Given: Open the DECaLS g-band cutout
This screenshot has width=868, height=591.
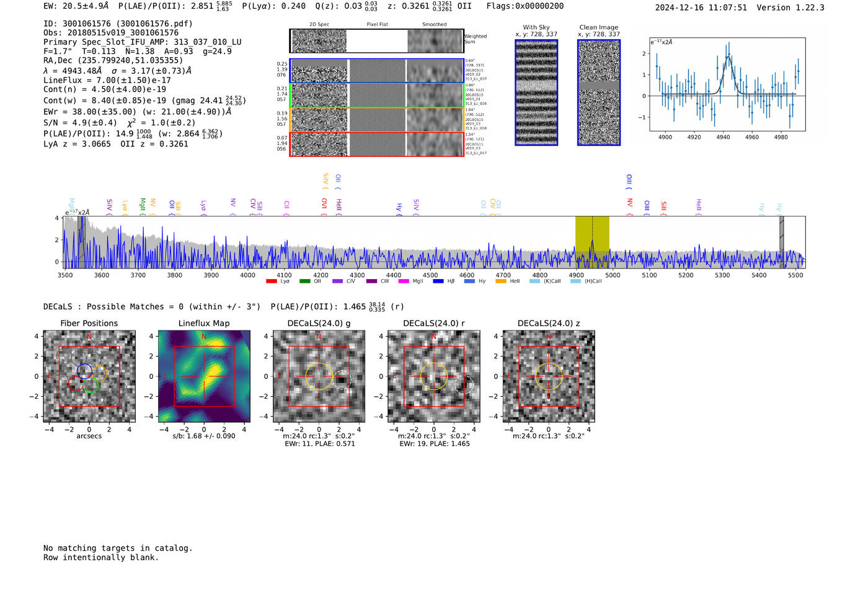Looking at the screenshot, I should click(319, 376).
